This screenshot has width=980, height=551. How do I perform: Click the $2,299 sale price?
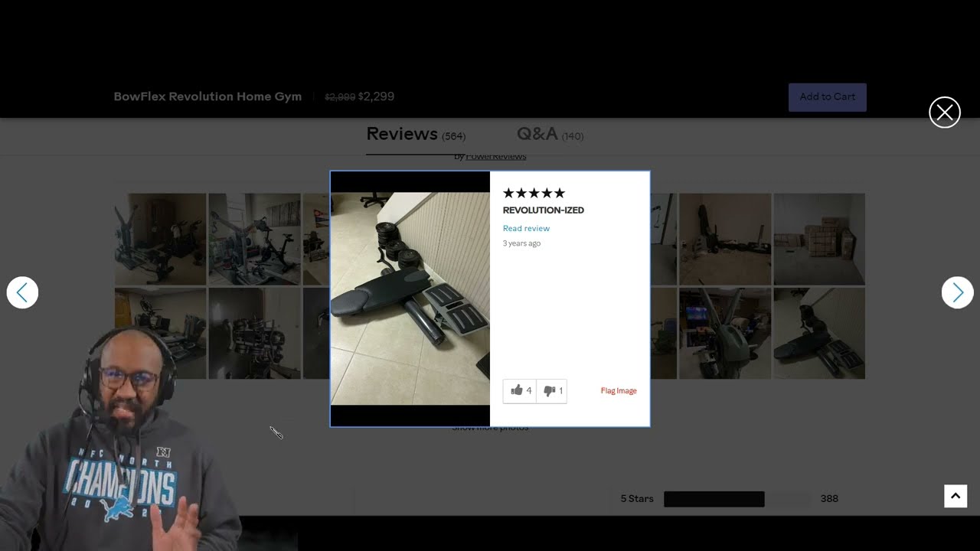[376, 96]
